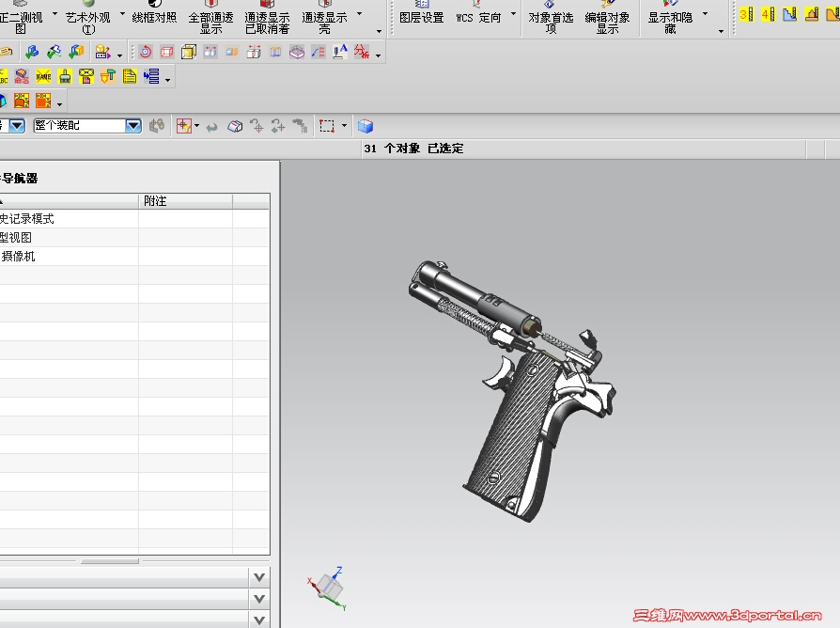
Task: Click the '31 个对象 已选定' status text
Action: click(x=413, y=149)
